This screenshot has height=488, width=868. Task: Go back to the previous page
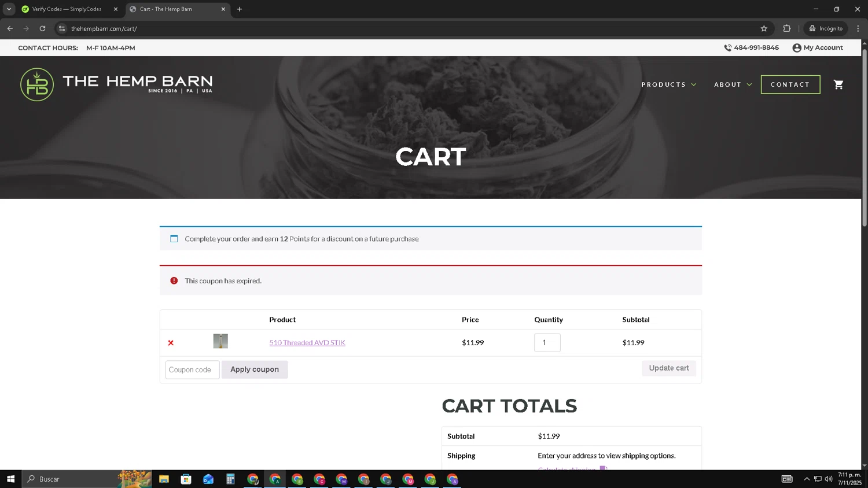10,28
